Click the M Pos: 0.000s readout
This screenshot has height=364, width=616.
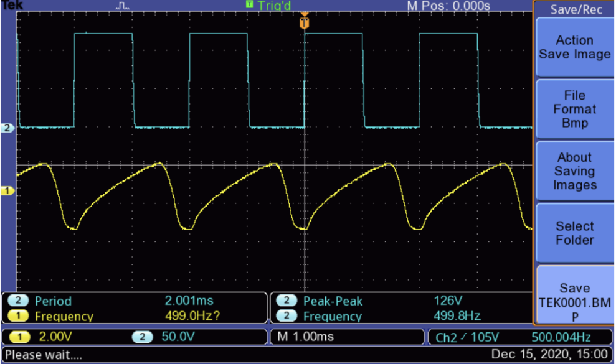coord(448,6)
